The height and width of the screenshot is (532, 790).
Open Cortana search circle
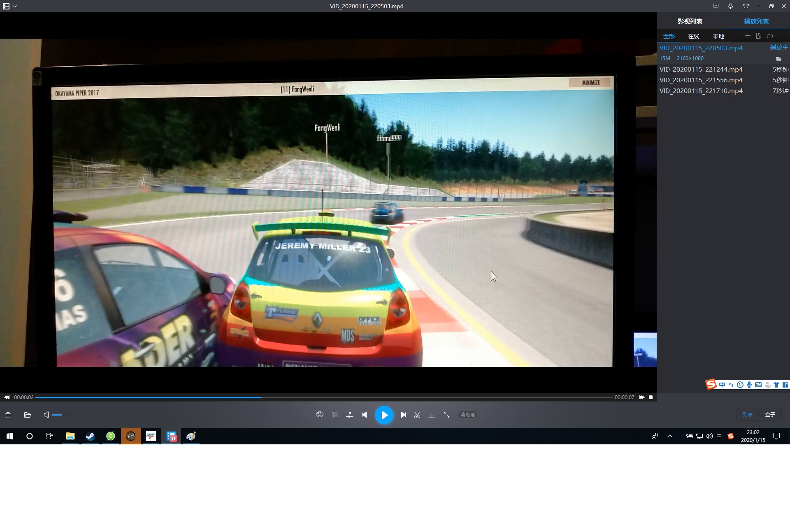point(30,436)
